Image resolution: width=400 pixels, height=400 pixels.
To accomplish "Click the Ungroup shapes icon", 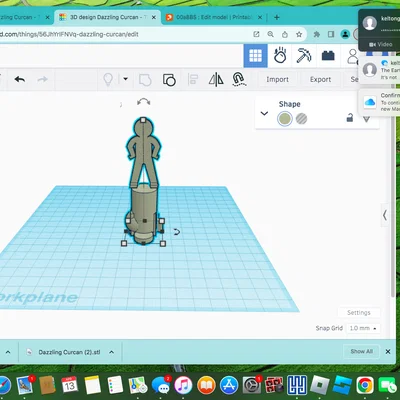I will [x=169, y=80].
